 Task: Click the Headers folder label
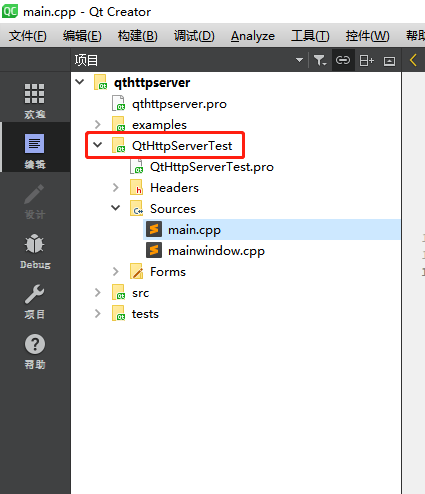click(x=174, y=188)
